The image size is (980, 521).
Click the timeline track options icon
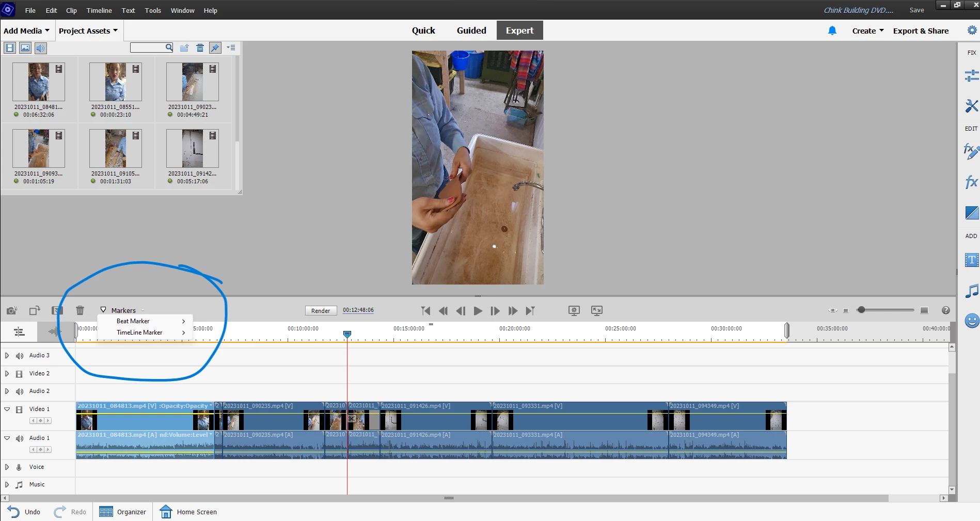click(x=19, y=332)
